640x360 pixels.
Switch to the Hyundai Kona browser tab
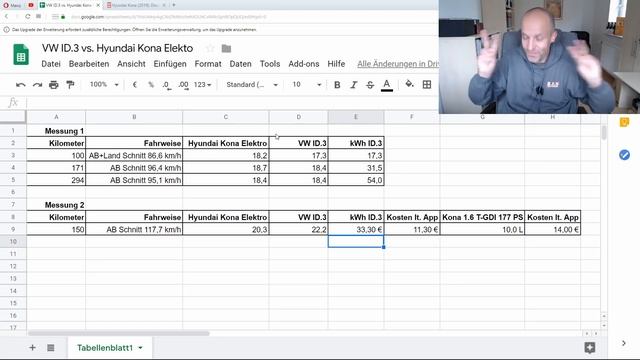pyautogui.click(x=135, y=5)
